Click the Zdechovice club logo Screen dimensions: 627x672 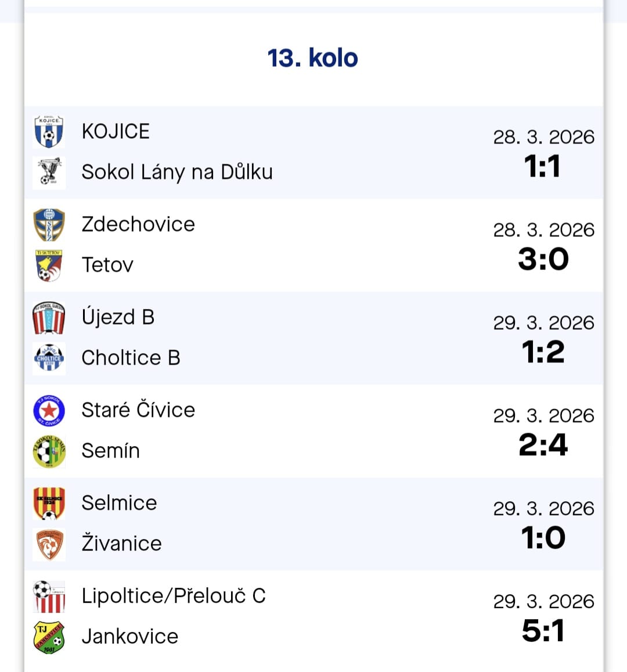[49, 224]
